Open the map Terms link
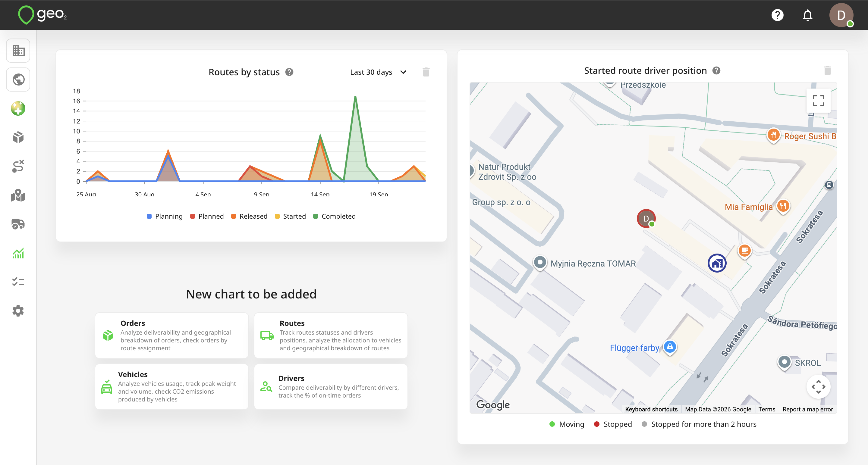 point(766,409)
